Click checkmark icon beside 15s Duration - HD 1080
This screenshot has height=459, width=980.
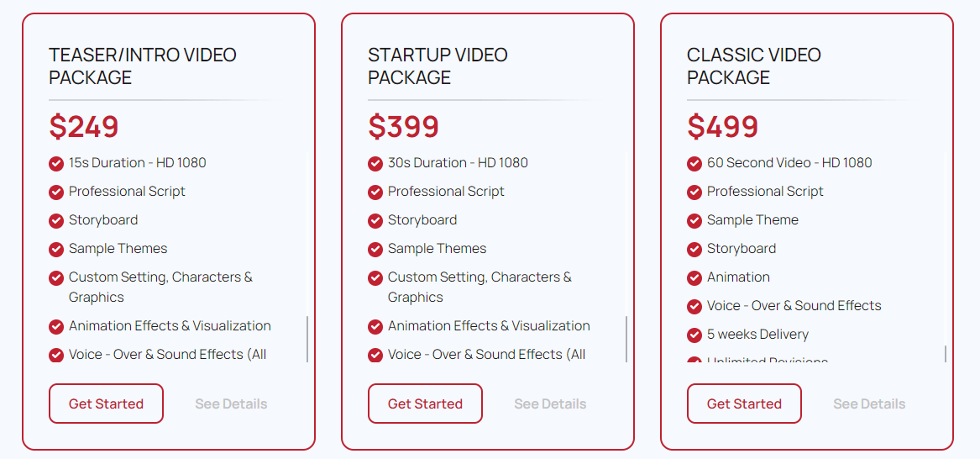(x=56, y=164)
